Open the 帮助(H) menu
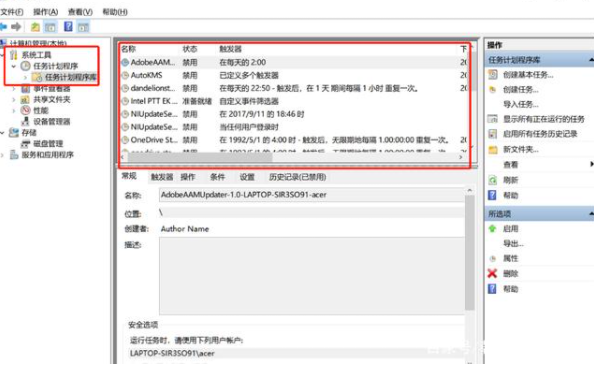Viewport: 594px width, 374px height. click(115, 12)
